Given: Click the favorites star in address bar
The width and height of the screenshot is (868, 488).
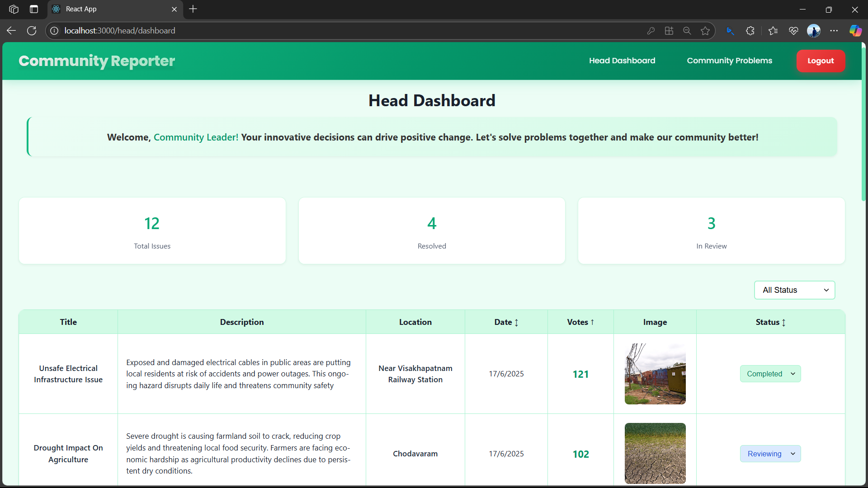Looking at the screenshot, I should click(x=705, y=31).
